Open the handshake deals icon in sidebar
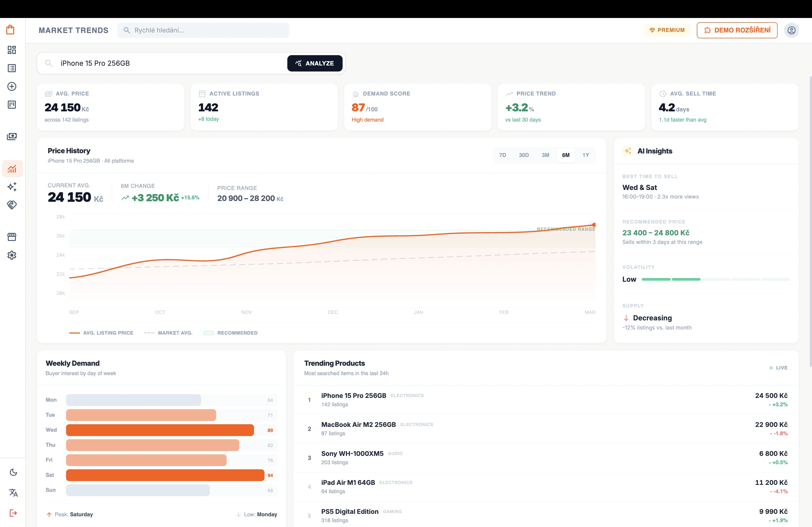812x527 pixels. tap(12, 204)
